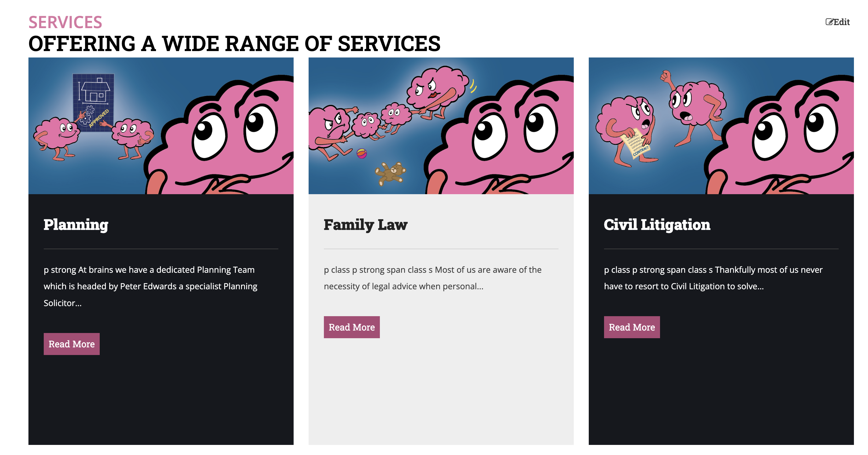Click the contract paper in Civil Litigation image
This screenshot has width=868, height=455.
(x=636, y=143)
